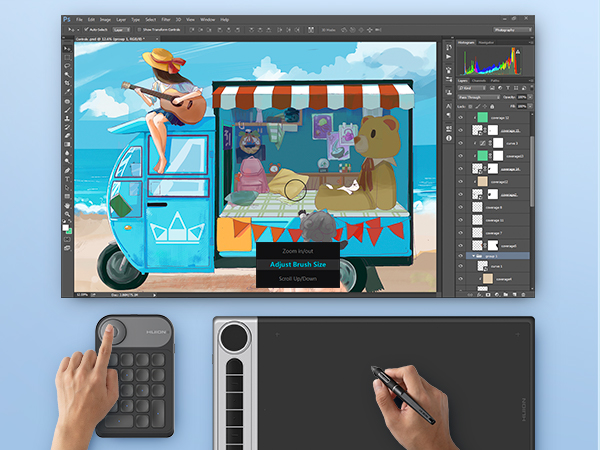Click the layer Opacity value field
Screen dimensions: 600x450
(x=522, y=97)
